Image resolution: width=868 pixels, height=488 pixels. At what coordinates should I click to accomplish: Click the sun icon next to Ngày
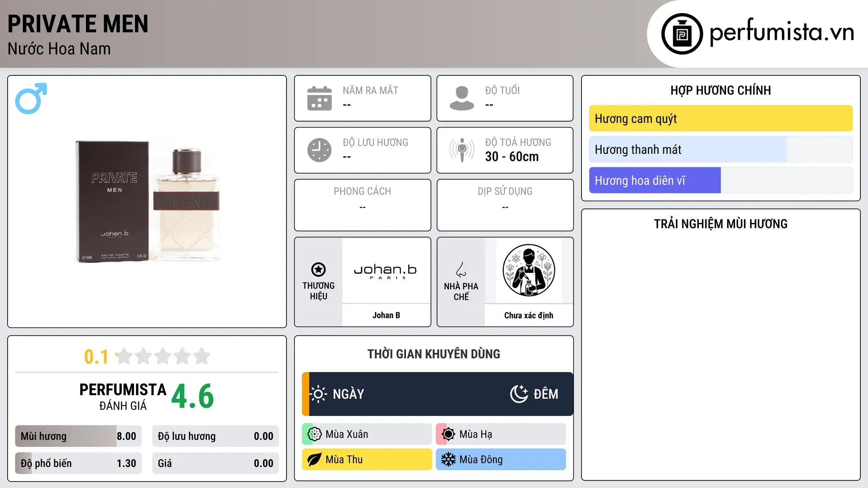318,394
